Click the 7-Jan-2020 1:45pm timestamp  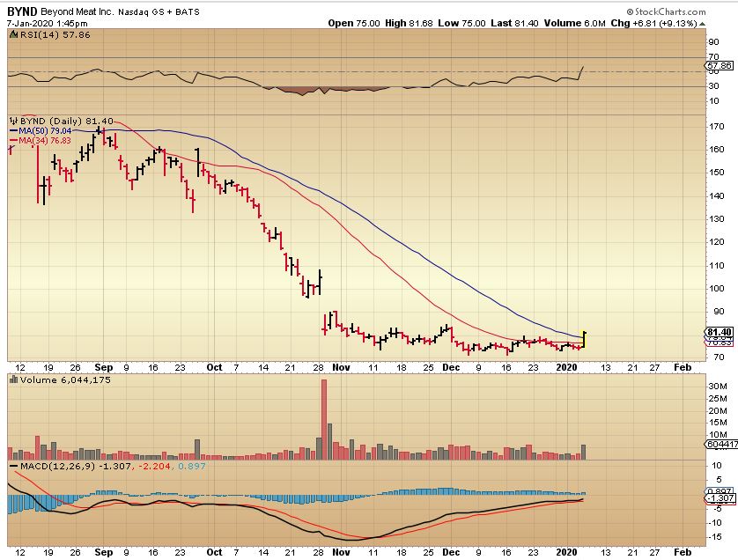47,23
